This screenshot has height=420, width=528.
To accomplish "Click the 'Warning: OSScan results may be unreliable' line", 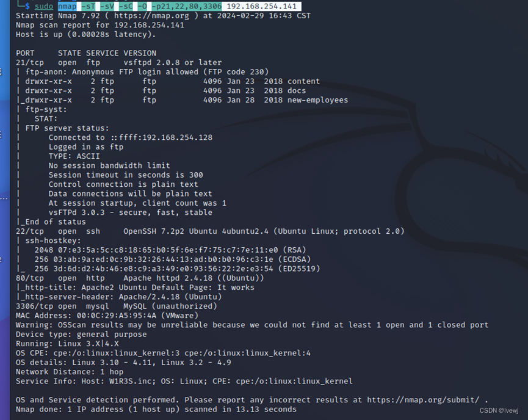I will [252, 325].
